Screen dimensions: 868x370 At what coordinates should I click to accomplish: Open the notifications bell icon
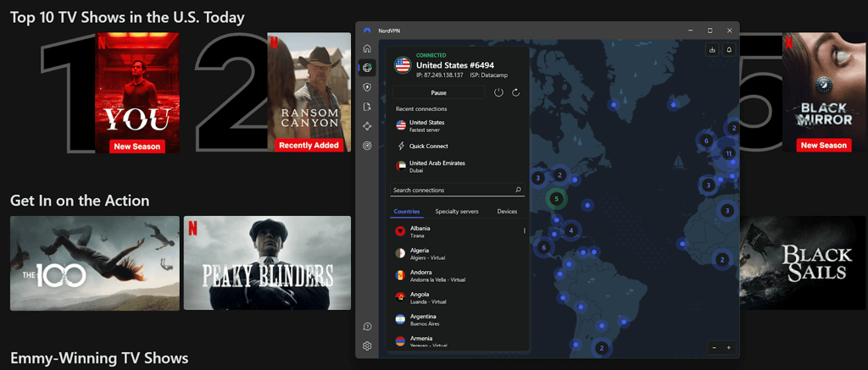729,50
